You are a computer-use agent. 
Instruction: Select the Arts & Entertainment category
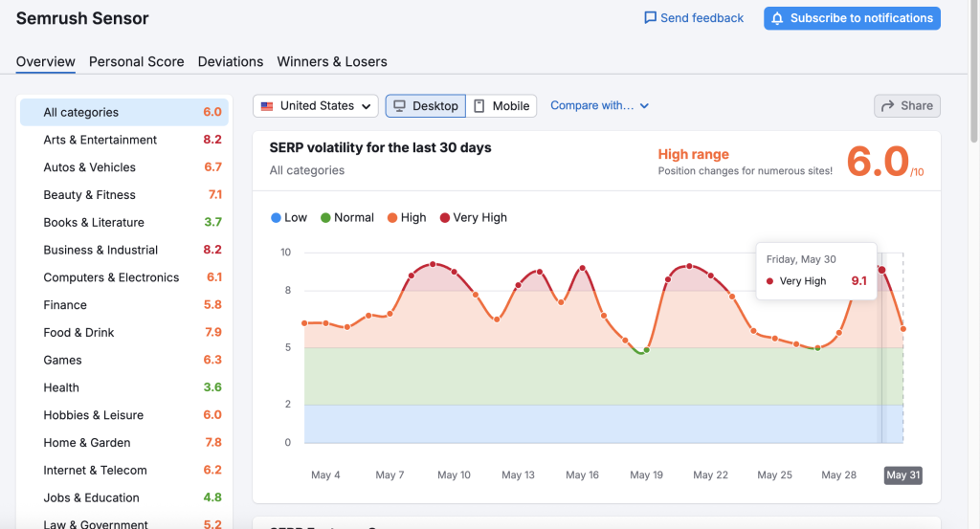coord(100,140)
